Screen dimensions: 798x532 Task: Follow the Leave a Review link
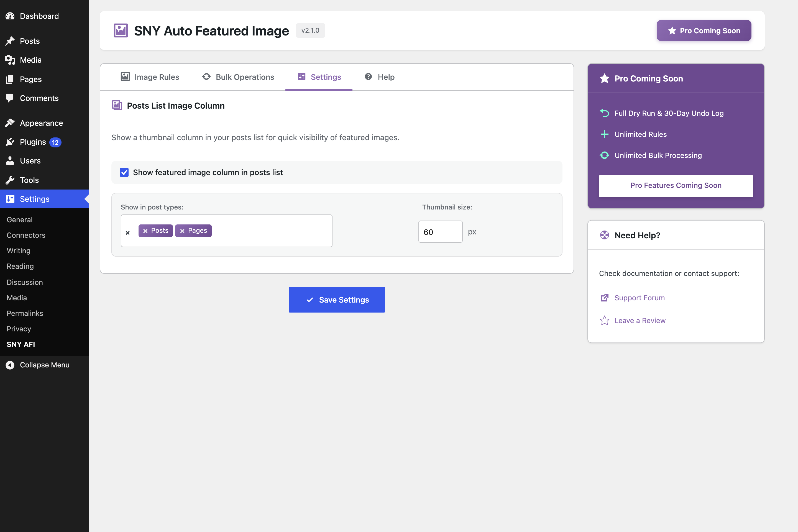tap(640, 321)
